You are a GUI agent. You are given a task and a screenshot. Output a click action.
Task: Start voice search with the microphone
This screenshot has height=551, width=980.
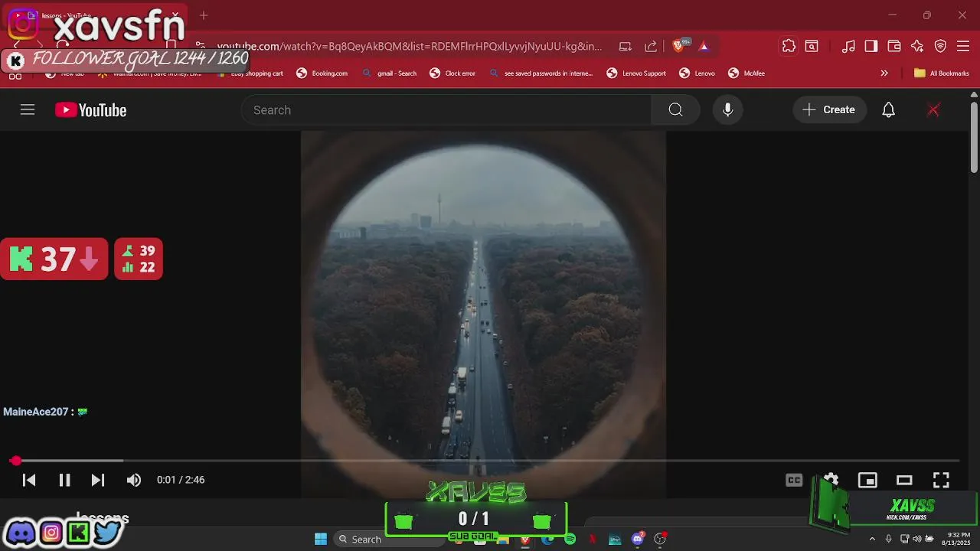727,109
